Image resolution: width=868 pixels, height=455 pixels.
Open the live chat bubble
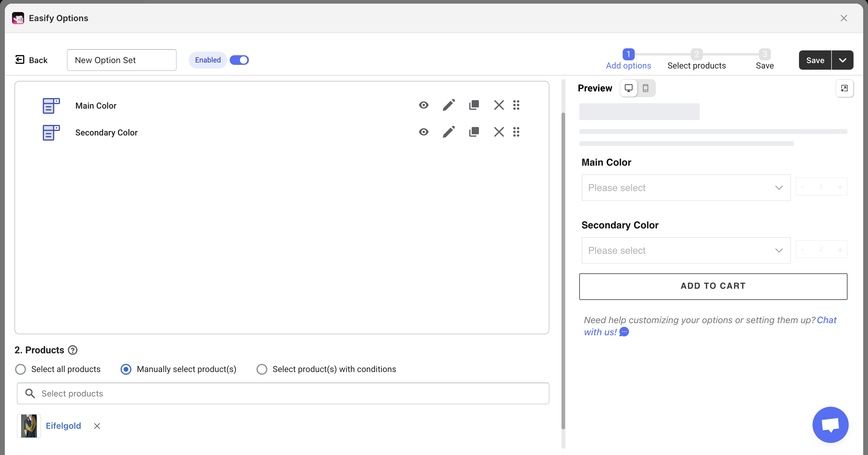[x=830, y=424]
